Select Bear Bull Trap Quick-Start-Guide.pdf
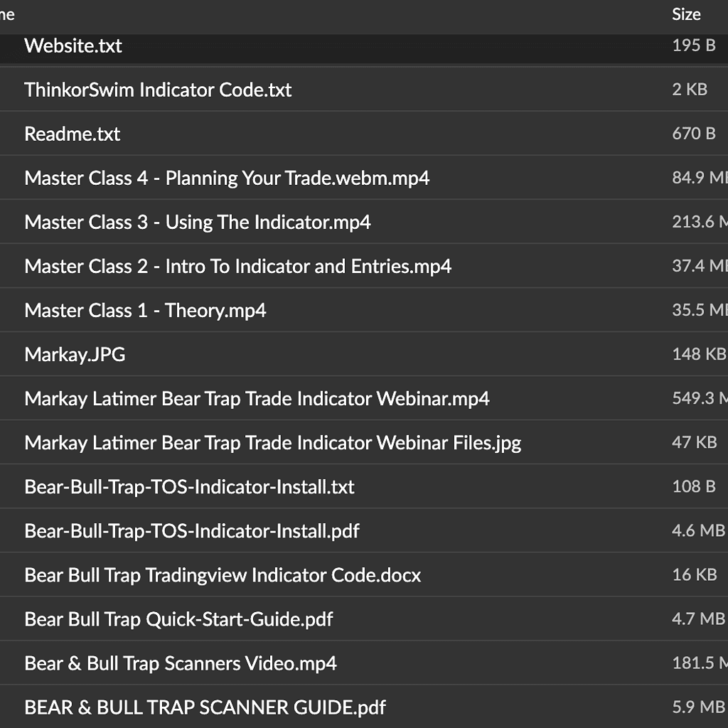728x728 pixels. (x=178, y=619)
